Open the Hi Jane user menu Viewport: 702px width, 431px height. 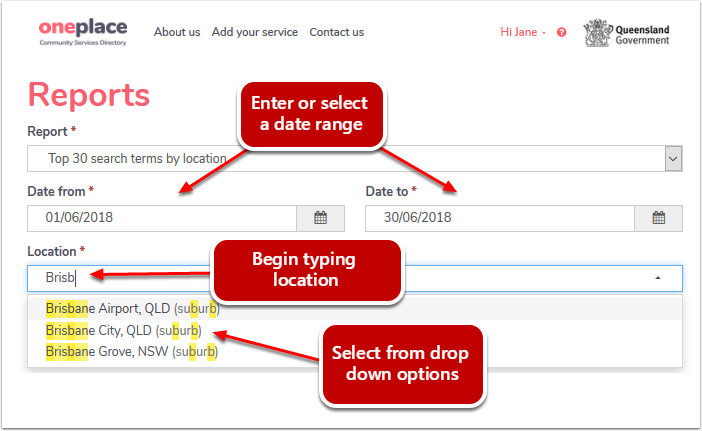[x=522, y=32]
